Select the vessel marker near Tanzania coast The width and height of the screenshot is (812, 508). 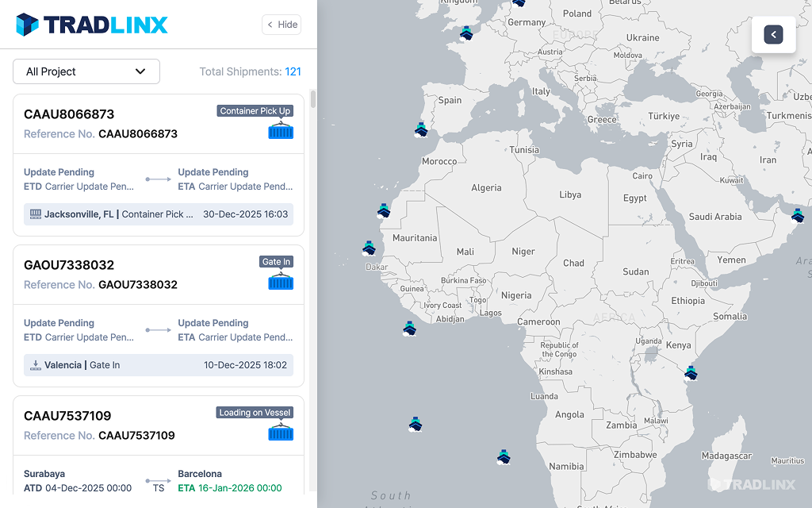pyautogui.click(x=690, y=373)
